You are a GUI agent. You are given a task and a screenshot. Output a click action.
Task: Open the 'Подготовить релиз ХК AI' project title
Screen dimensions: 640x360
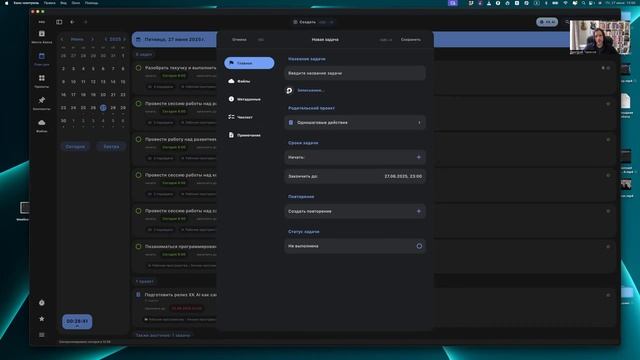pyautogui.click(x=180, y=294)
